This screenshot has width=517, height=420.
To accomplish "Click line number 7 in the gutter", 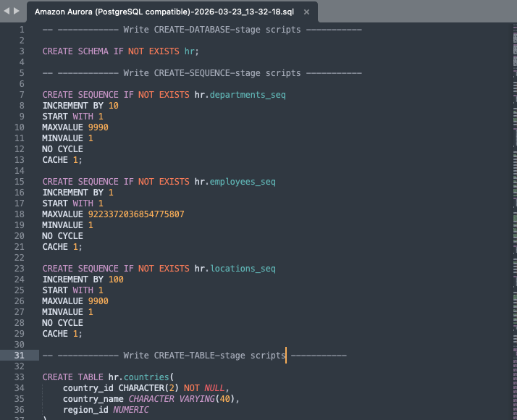I will [x=22, y=95].
